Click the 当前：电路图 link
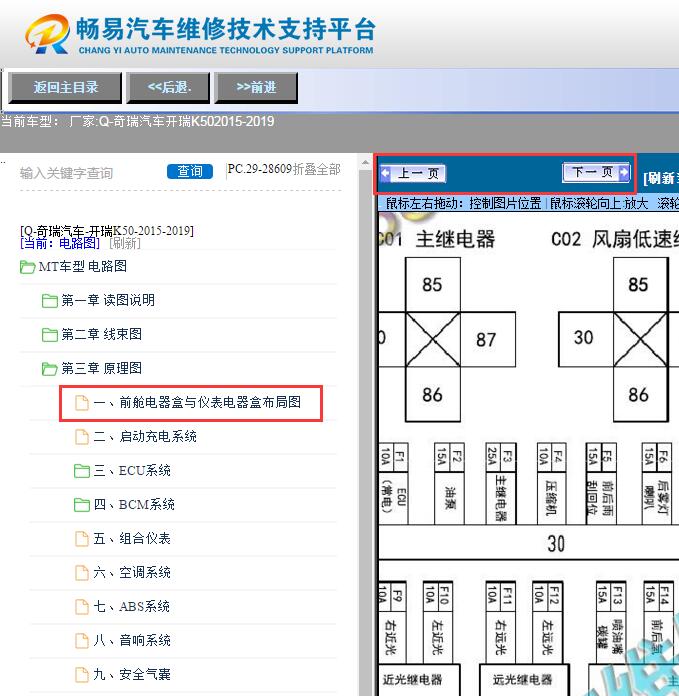 [60, 243]
